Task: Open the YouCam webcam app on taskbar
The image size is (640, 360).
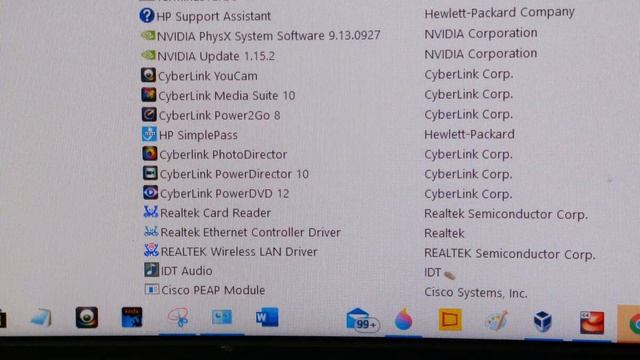Action: click(87, 318)
